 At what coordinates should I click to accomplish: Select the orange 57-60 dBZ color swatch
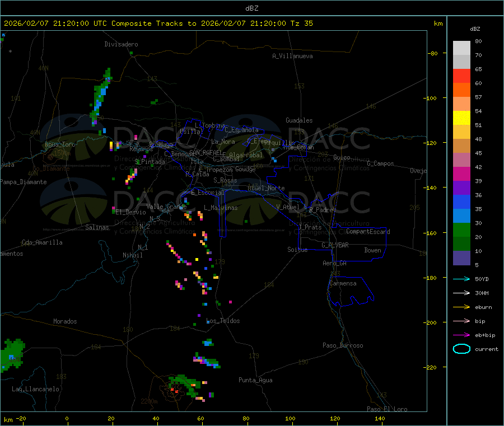click(x=461, y=90)
